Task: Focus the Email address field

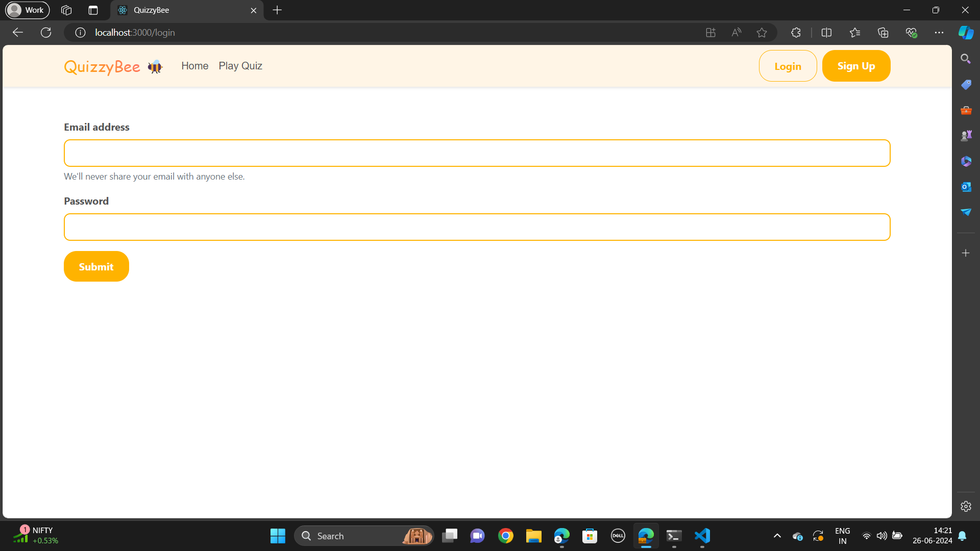Action: [477, 153]
